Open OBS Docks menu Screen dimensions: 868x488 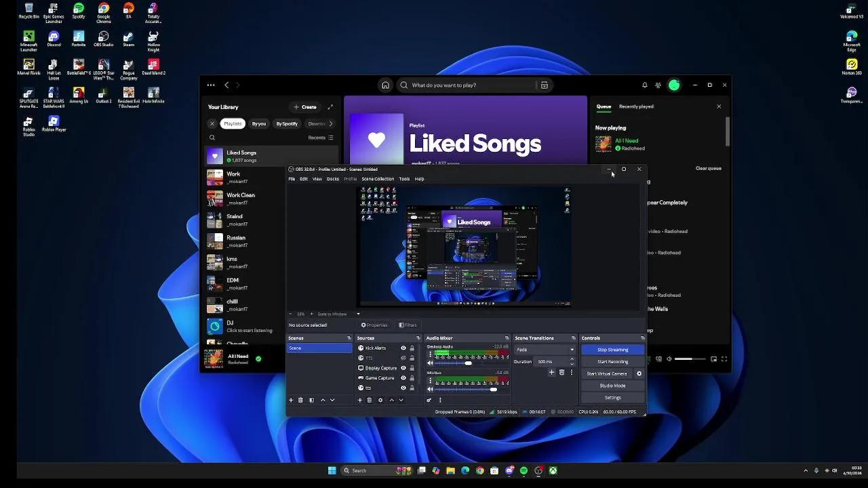click(x=333, y=179)
